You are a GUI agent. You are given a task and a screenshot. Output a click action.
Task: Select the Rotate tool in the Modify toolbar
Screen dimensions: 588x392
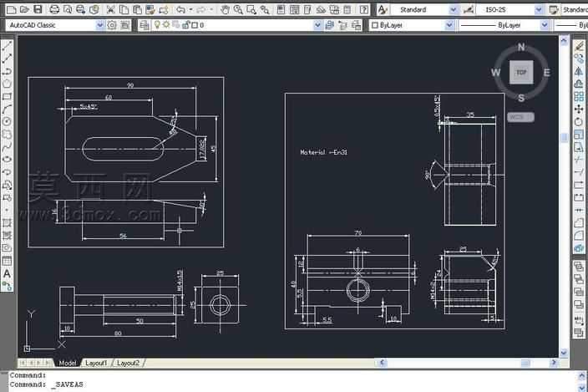coord(579,122)
